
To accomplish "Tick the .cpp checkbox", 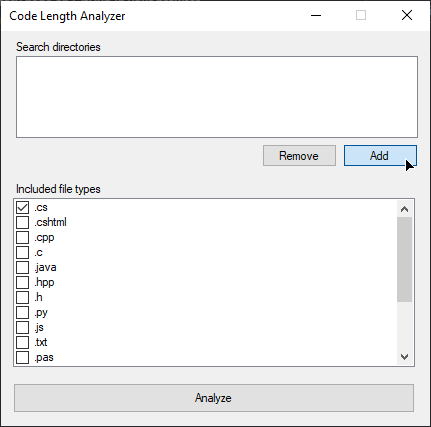I will tap(22, 237).
